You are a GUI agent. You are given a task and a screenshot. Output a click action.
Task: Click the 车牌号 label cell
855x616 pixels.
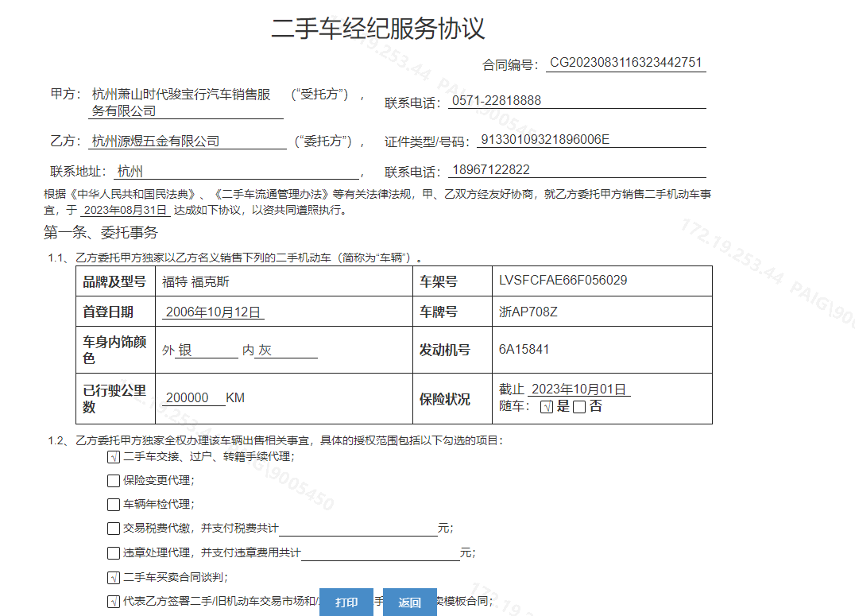click(453, 312)
